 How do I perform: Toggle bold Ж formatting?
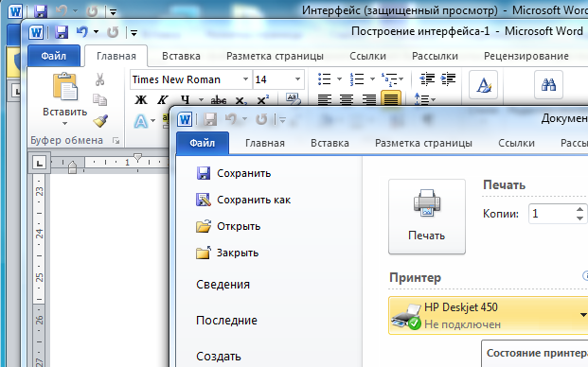click(x=141, y=99)
